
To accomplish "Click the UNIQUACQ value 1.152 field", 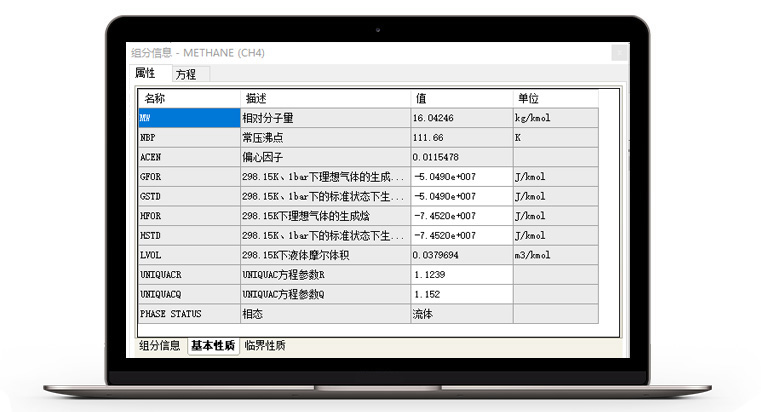I will click(461, 295).
